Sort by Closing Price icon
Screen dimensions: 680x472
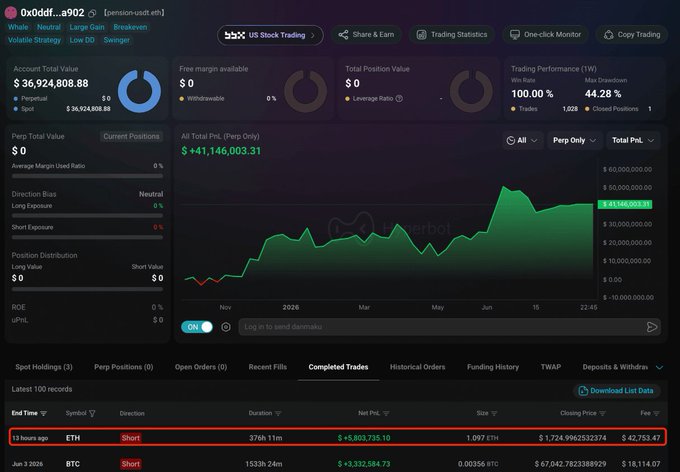click(x=602, y=413)
